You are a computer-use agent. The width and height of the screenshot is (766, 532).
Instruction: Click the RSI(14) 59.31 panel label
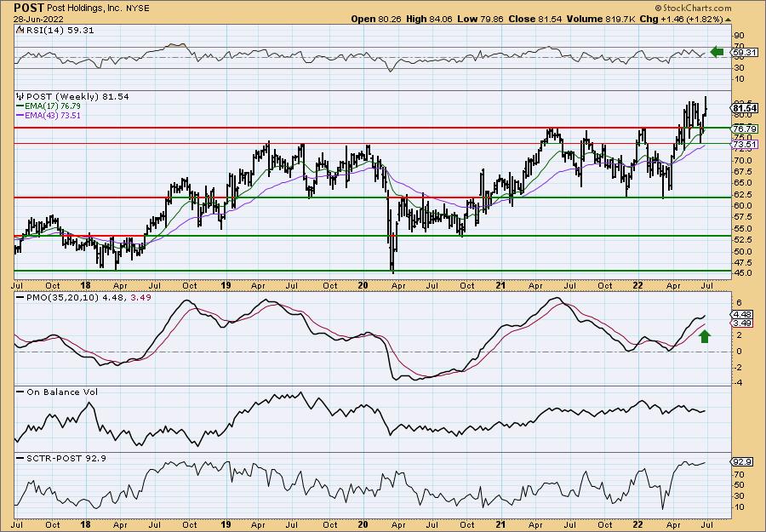point(60,31)
